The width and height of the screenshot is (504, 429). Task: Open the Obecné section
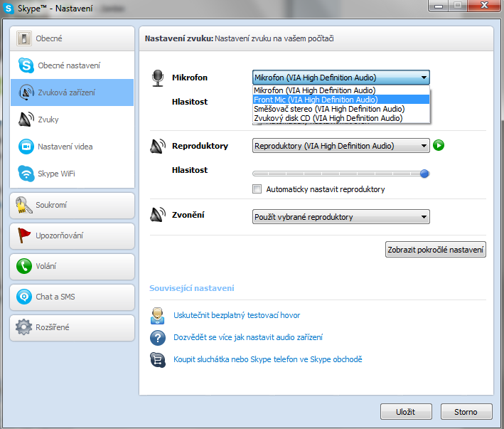click(72, 38)
